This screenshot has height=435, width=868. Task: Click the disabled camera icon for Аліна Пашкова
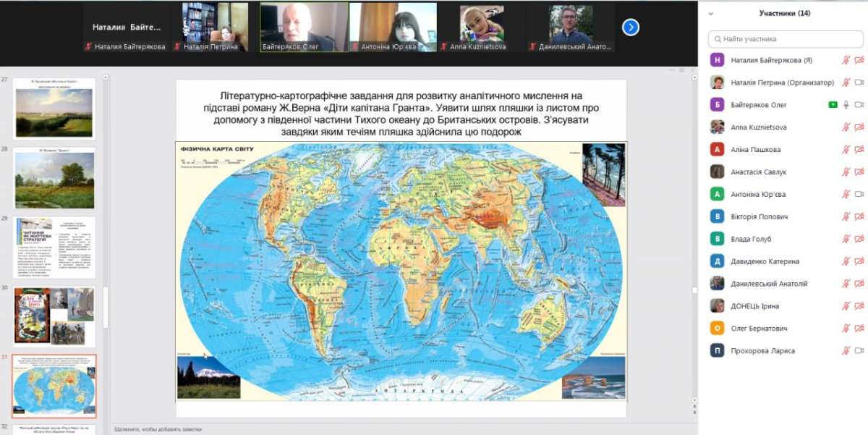[859, 150]
